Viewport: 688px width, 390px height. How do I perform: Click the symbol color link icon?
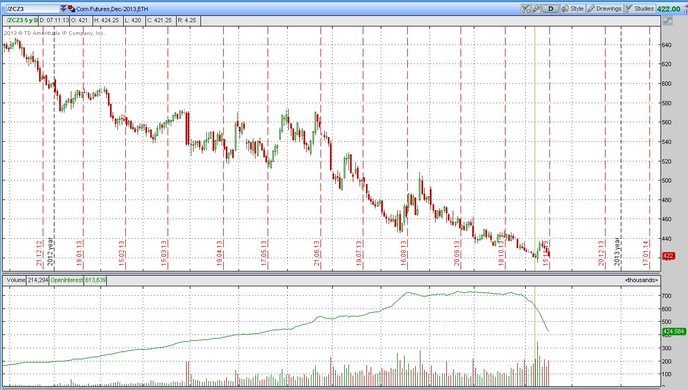tap(71, 8)
